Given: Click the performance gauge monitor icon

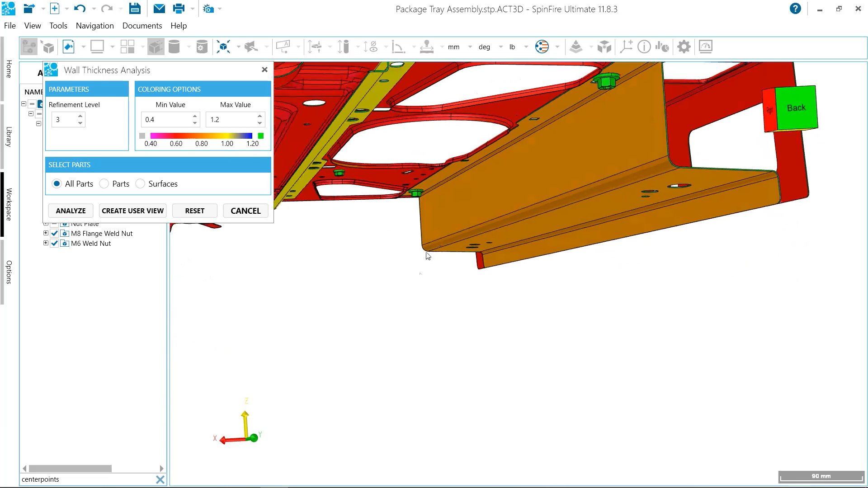Looking at the screenshot, I should click(x=706, y=47).
